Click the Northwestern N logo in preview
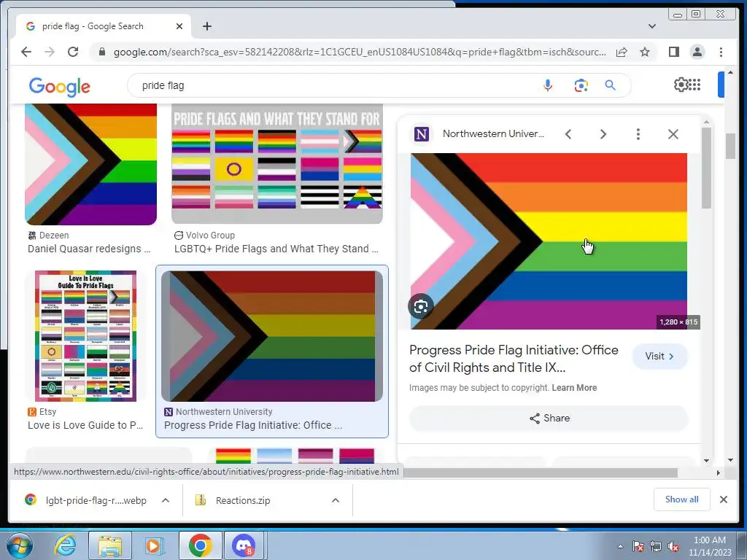The image size is (747, 560). coord(422,134)
